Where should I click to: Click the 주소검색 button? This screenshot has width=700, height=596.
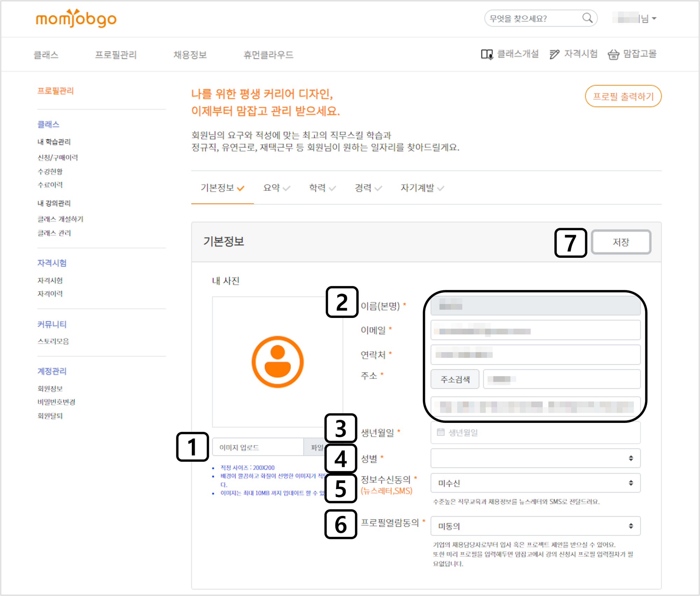coord(455,379)
